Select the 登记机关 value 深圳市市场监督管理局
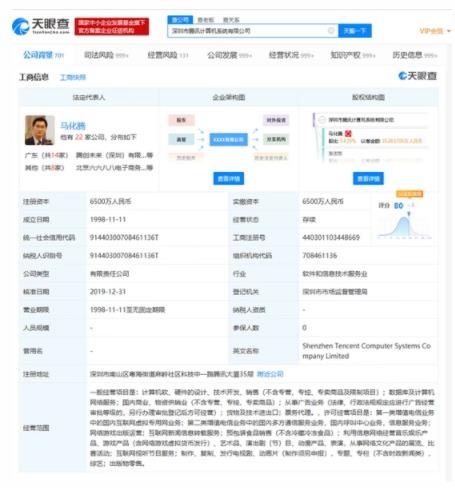The width and height of the screenshot is (455, 488). tap(335, 292)
